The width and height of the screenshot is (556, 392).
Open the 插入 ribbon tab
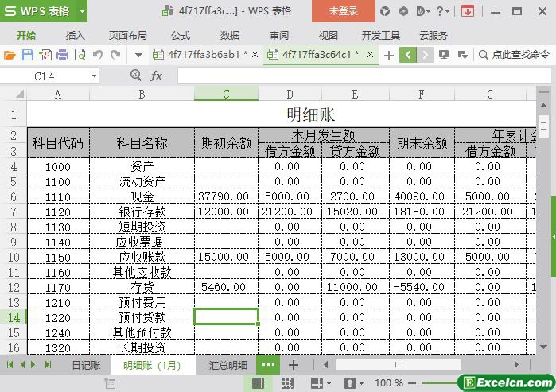76,36
